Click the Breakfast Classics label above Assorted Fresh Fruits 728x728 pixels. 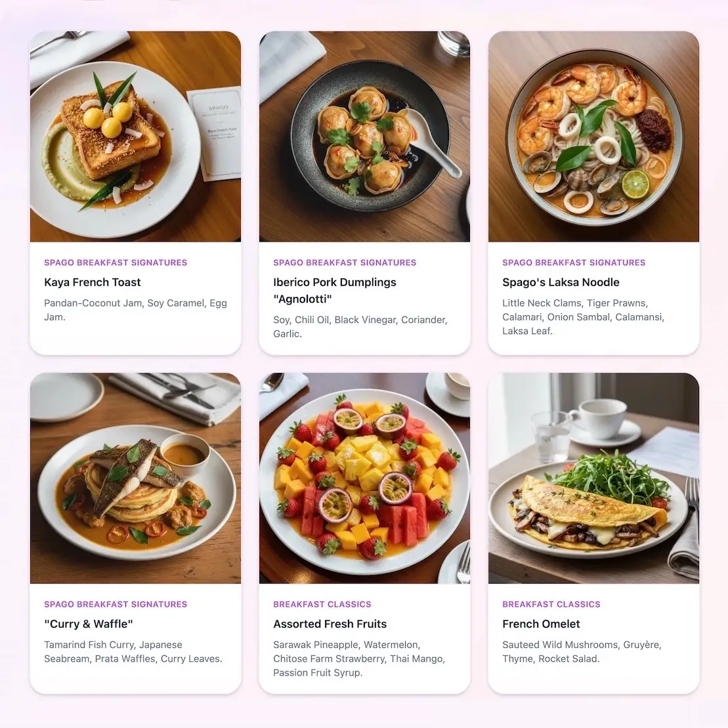322,605
